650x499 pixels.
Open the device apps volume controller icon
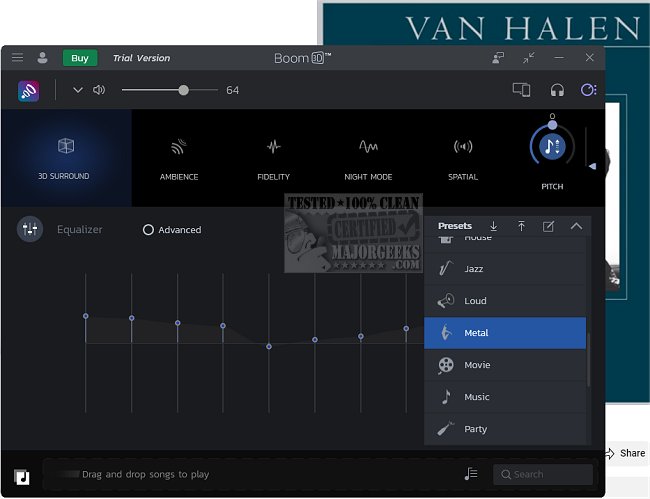pos(521,90)
